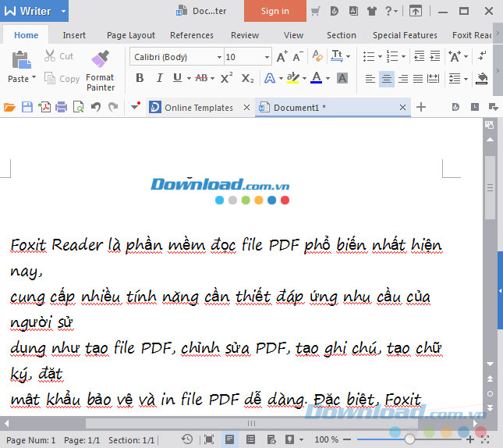The height and width of the screenshot is (448, 503).
Task: Export to PDF icon in quick toolbar
Action: [44, 107]
